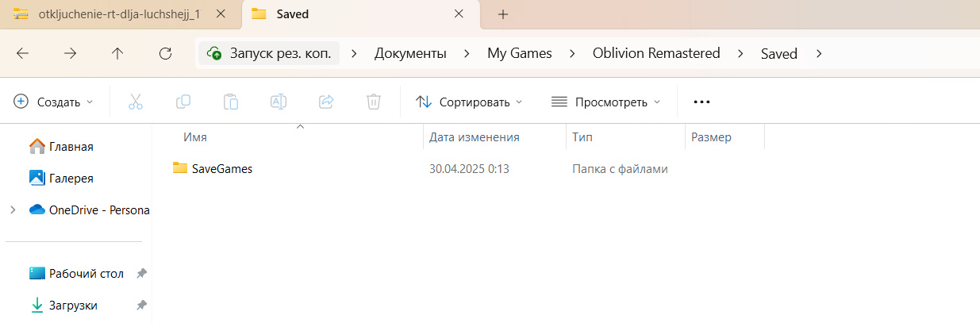Refresh the current folder view

tap(165, 54)
